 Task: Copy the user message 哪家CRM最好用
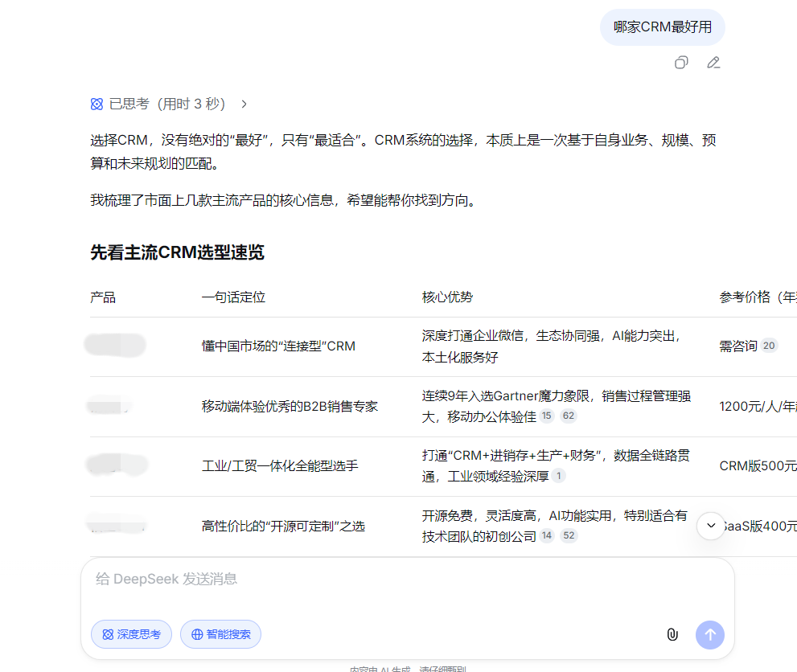click(681, 63)
